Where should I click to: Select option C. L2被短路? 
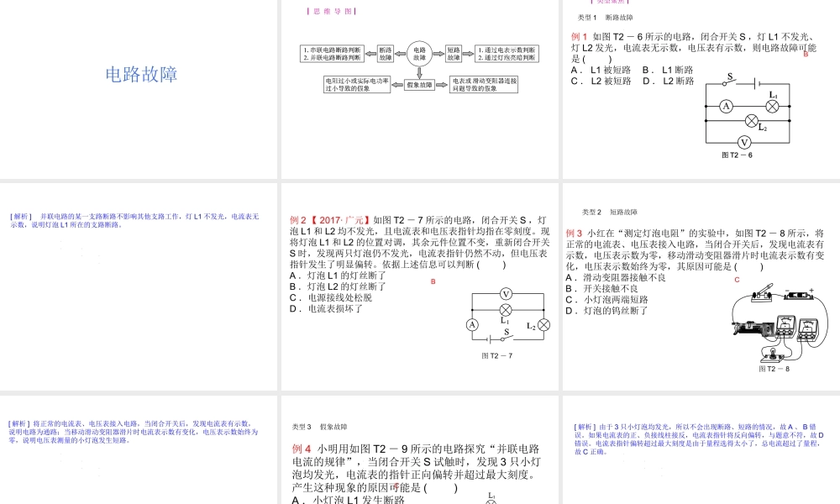601,81
